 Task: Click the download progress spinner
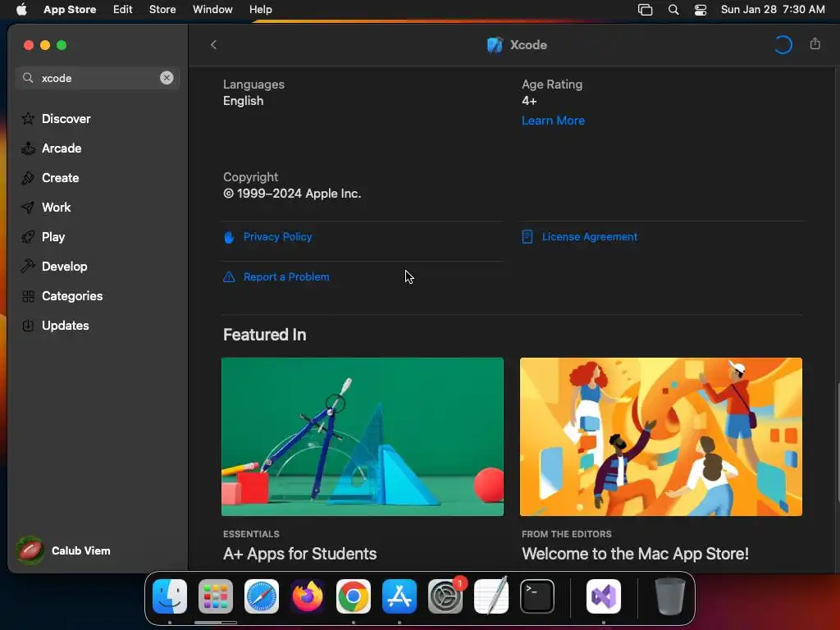pos(783,45)
